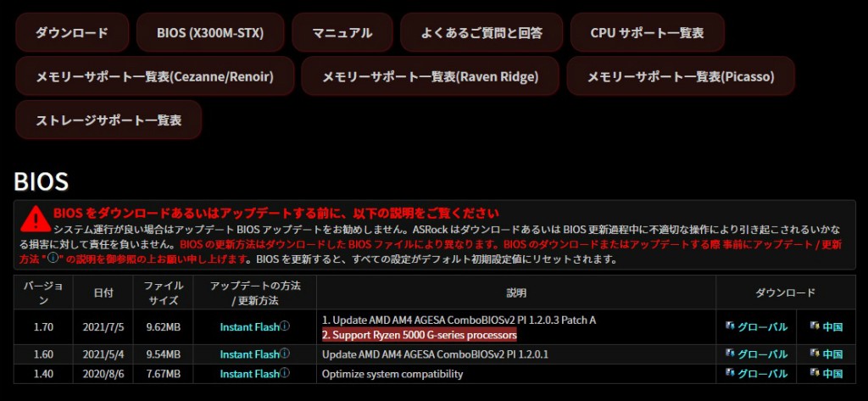868x401 pixels.
Task: Click the ファイルサイズ column header
Action: 163,292
